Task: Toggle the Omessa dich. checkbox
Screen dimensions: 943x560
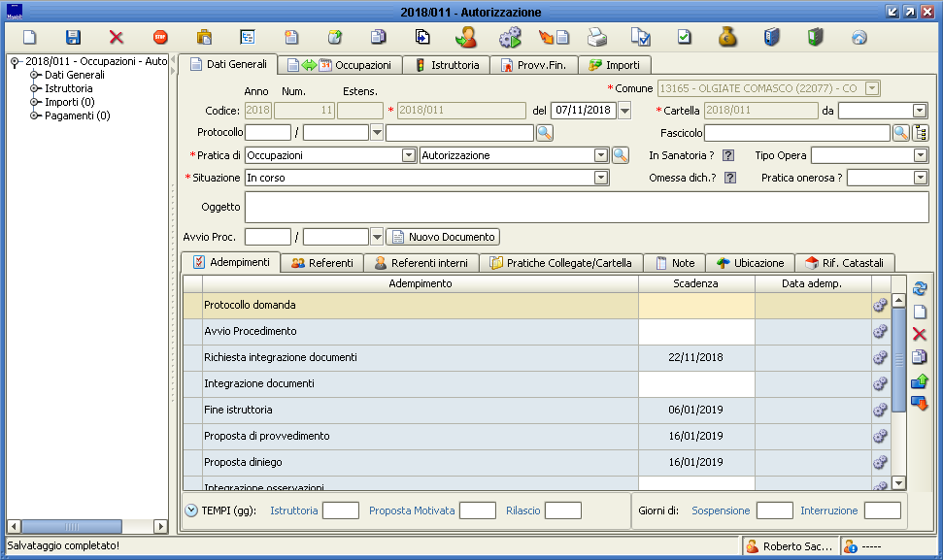Action: click(x=730, y=178)
